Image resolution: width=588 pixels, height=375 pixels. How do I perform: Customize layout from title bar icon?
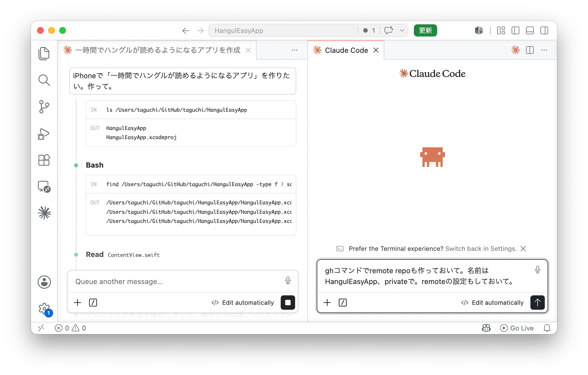pos(501,30)
